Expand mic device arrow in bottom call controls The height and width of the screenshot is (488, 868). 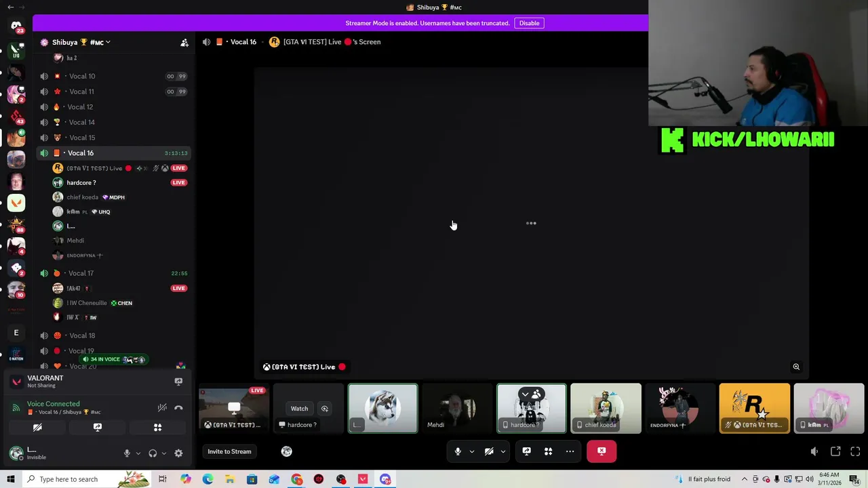[x=472, y=451]
